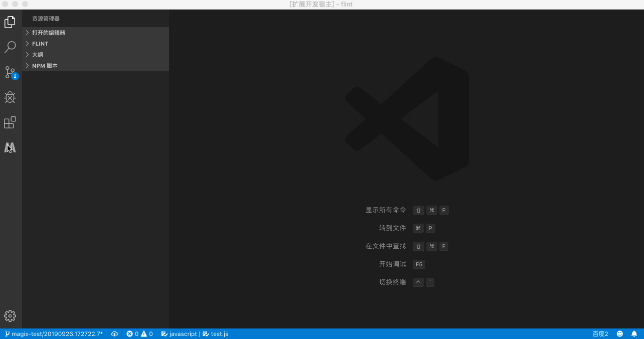Open the Search view icon
644x339 pixels.
[x=10, y=47]
